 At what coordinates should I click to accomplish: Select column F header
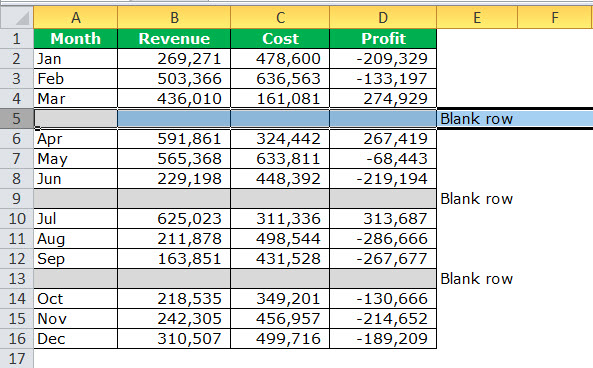coord(555,17)
